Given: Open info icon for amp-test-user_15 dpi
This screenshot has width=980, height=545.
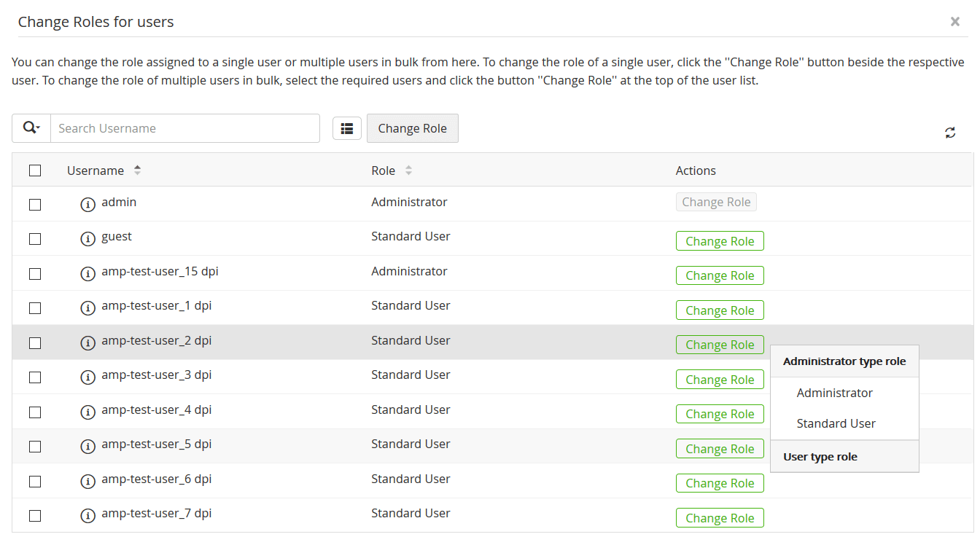Looking at the screenshot, I should [x=87, y=274].
